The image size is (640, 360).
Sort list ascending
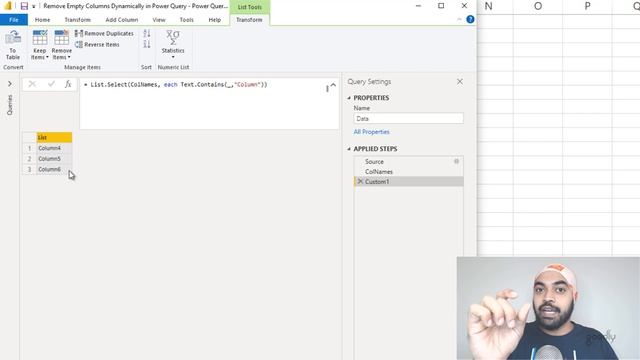[x=147, y=33]
